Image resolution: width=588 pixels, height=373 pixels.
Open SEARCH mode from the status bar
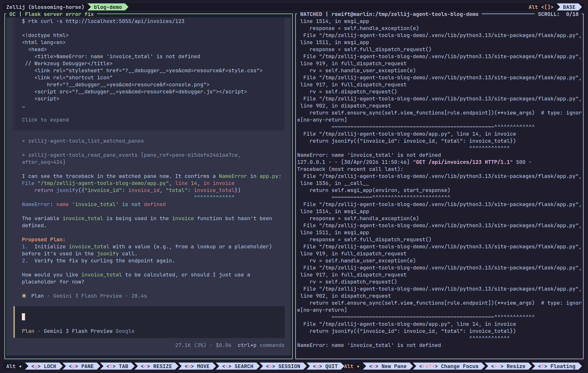coord(238,366)
